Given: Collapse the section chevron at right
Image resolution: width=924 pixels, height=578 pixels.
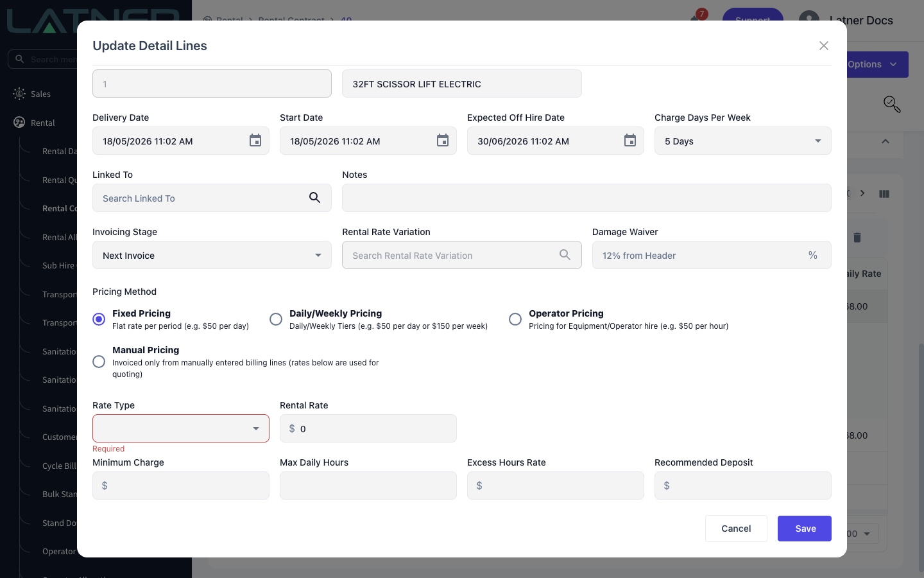Looking at the screenshot, I should (x=886, y=141).
